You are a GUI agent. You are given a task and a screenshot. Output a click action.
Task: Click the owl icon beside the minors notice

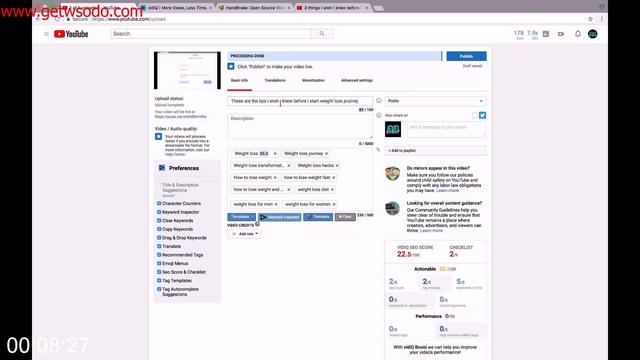coord(393,173)
